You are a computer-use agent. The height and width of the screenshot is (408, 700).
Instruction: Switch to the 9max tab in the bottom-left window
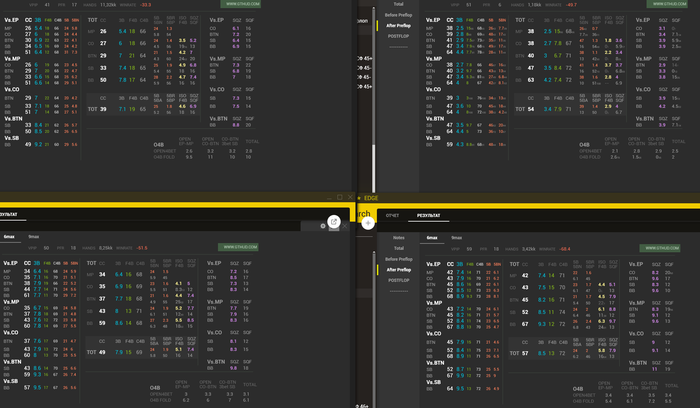pyautogui.click(x=33, y=237)
